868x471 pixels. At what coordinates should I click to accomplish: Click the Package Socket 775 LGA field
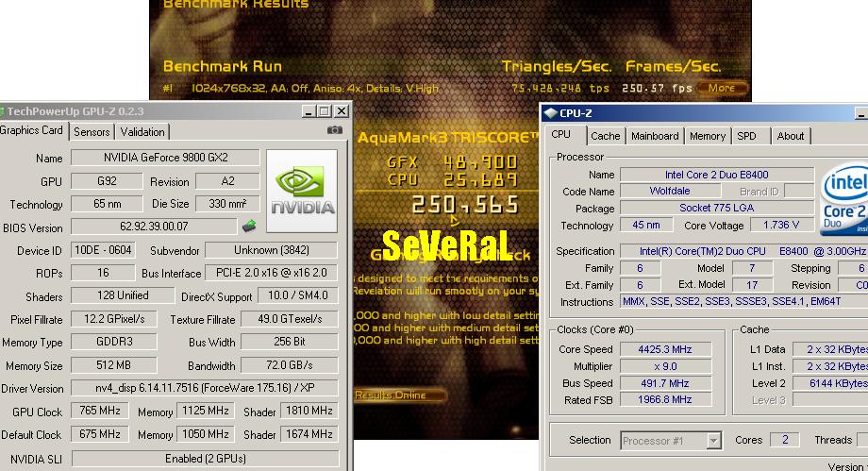pyautogui.click(x=717, y=208)
